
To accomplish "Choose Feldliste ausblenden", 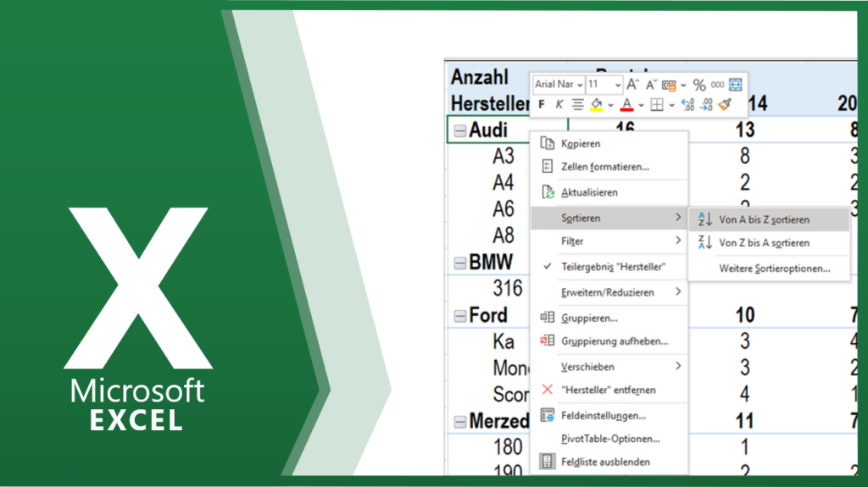I will 609,462.
